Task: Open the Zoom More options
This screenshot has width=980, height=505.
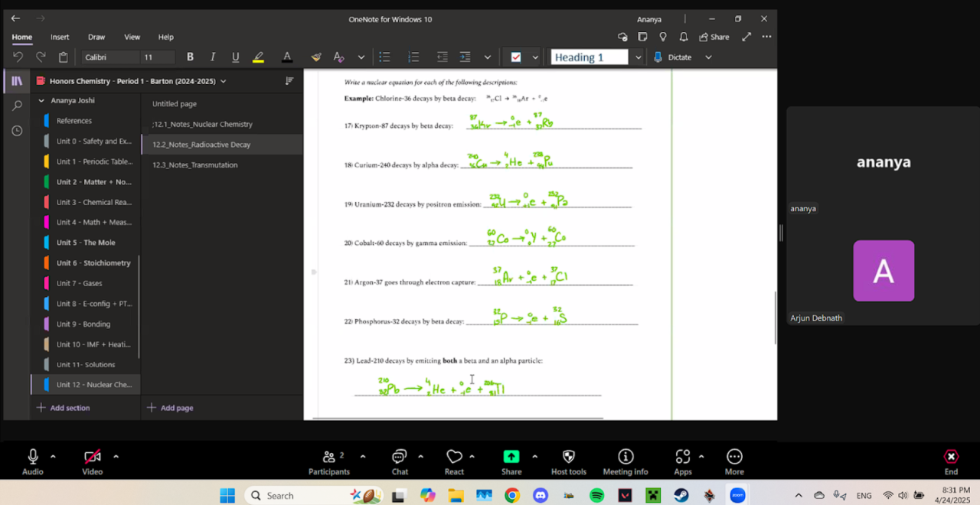Action: [x=734, y=462]
